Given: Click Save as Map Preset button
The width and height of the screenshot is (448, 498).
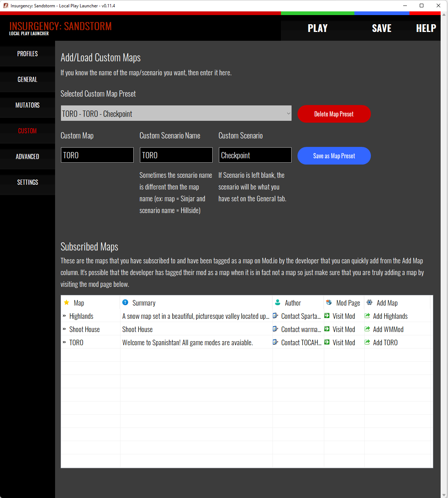Looking at the screenshot, I should [334, 156].
